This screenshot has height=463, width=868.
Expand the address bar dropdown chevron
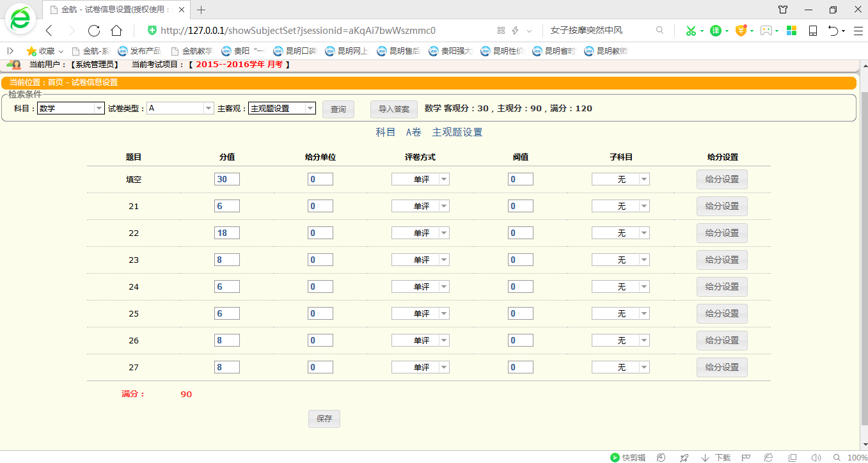529,31
